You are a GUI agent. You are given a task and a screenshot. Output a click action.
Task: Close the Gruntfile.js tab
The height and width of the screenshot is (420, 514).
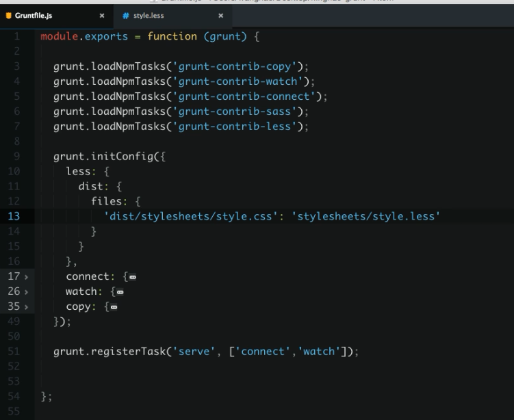pos(102,14)
